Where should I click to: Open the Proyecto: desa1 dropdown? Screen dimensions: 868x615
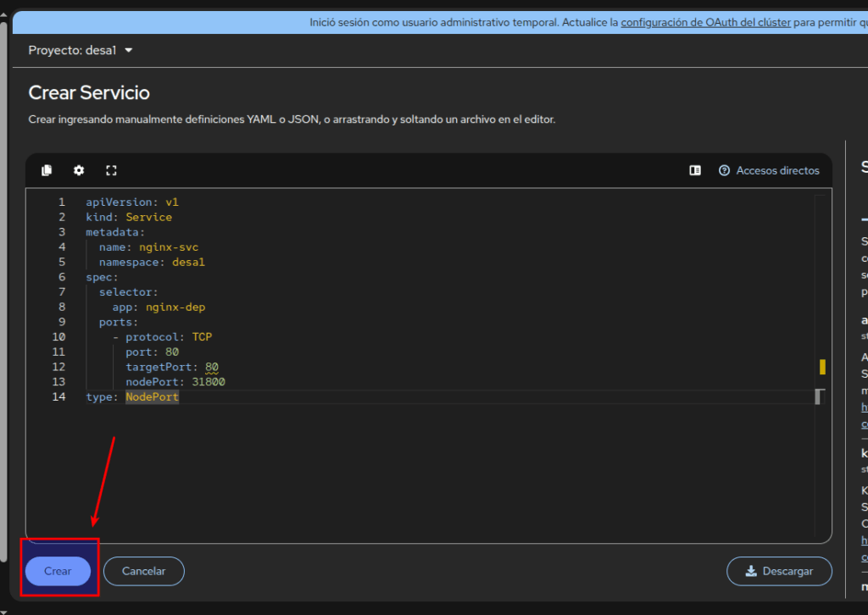[81, 50]
